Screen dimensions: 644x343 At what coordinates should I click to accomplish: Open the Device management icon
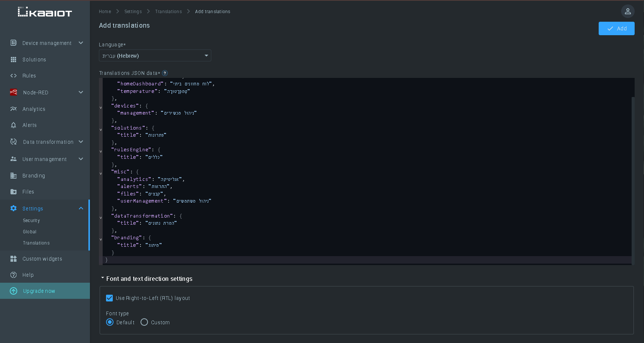click(13, 43)
